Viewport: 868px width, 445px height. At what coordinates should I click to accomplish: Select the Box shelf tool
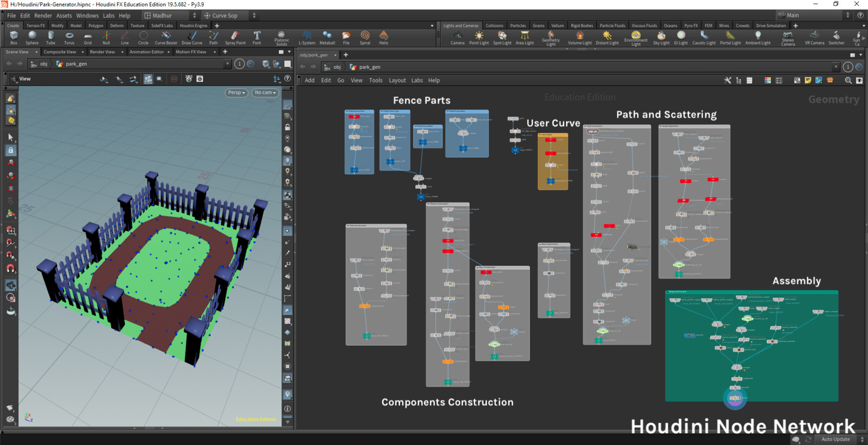(x=14, y=37)
